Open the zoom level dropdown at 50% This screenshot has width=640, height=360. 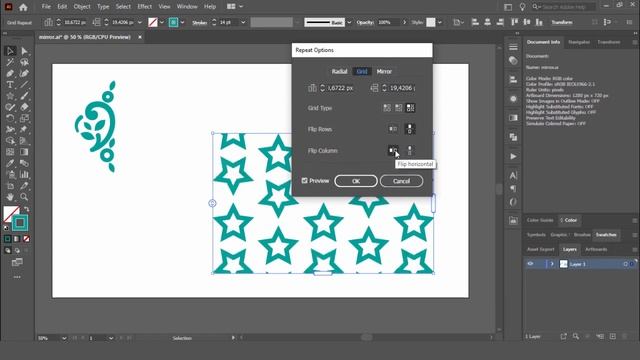[64, 338]
